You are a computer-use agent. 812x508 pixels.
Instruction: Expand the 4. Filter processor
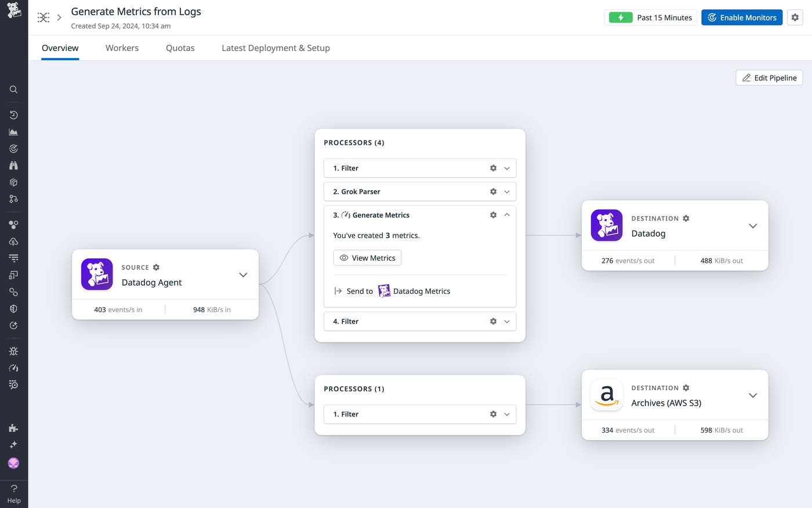[507, 322]
